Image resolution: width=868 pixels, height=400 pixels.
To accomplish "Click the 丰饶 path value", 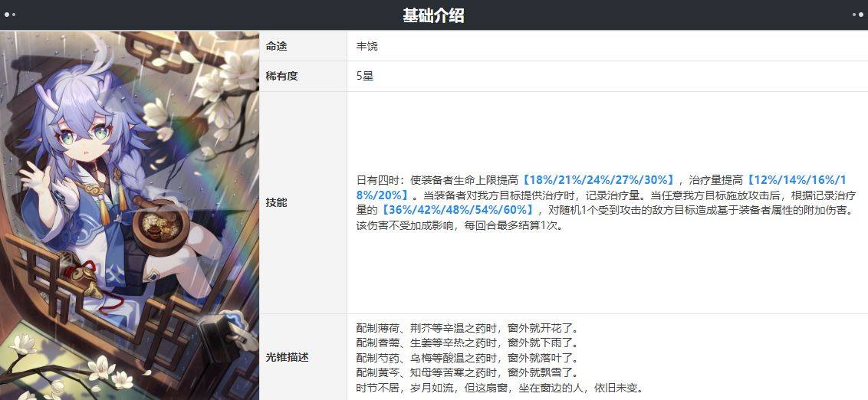I will tap(367, 47).
